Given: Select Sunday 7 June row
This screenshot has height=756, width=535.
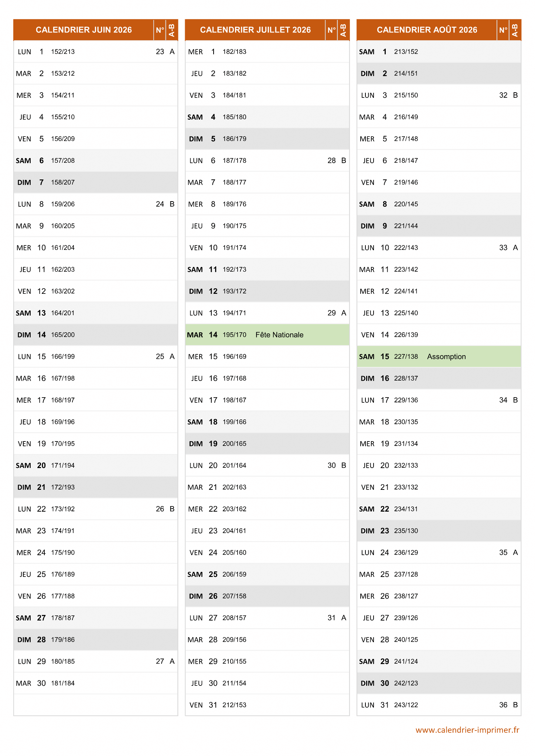Looking at the screenshot, I should pyautogui.click(x=96, y=182).
